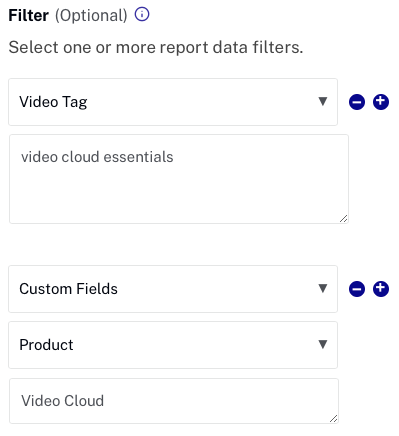Open the Video Tag filter type dropdown

(x=173, y=102)
